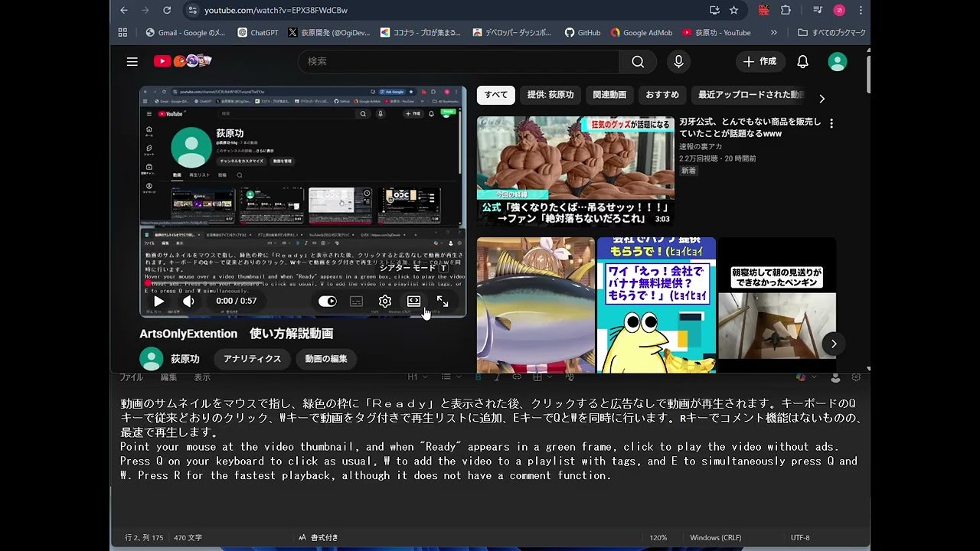
Task: Select the 関連動画 filter chip
Action: click(x=609, y=95)
